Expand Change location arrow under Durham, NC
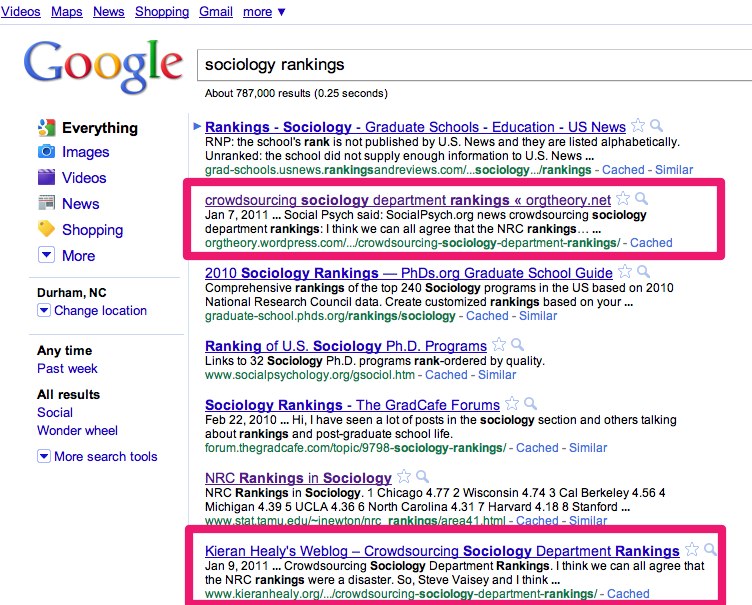The image size is (752, 605). [44, 310]
